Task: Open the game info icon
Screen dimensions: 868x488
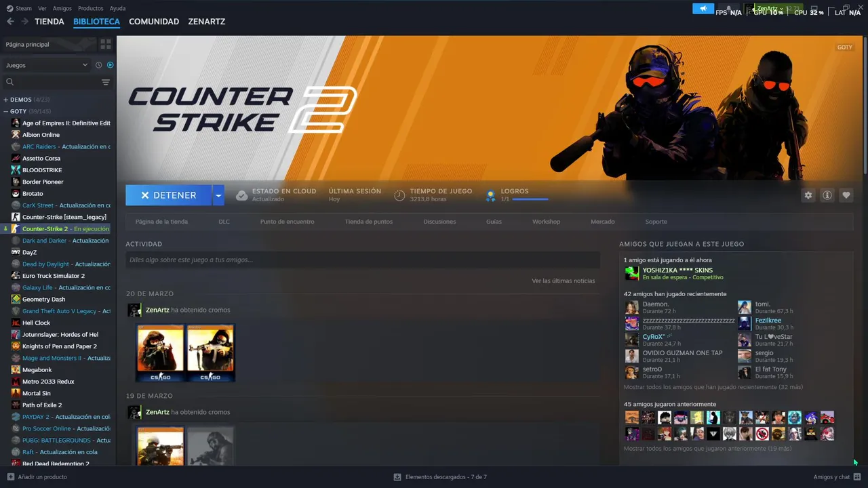Action: coord(827,195)
